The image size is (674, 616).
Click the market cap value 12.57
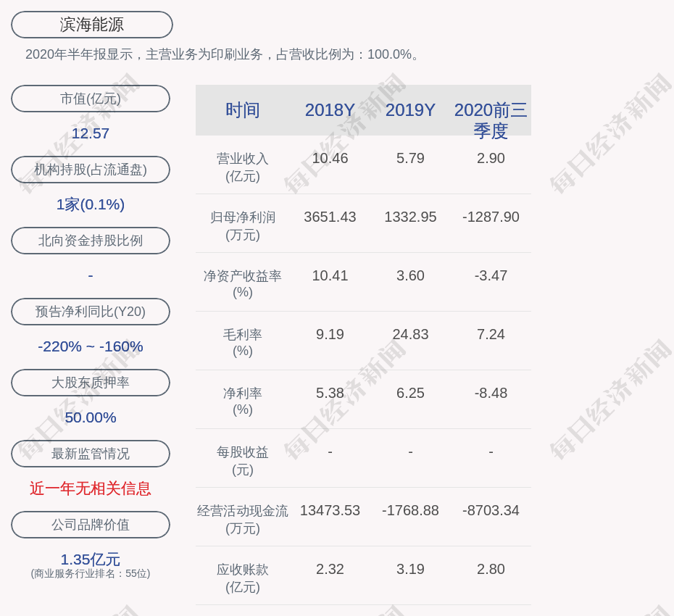(90, 133)
